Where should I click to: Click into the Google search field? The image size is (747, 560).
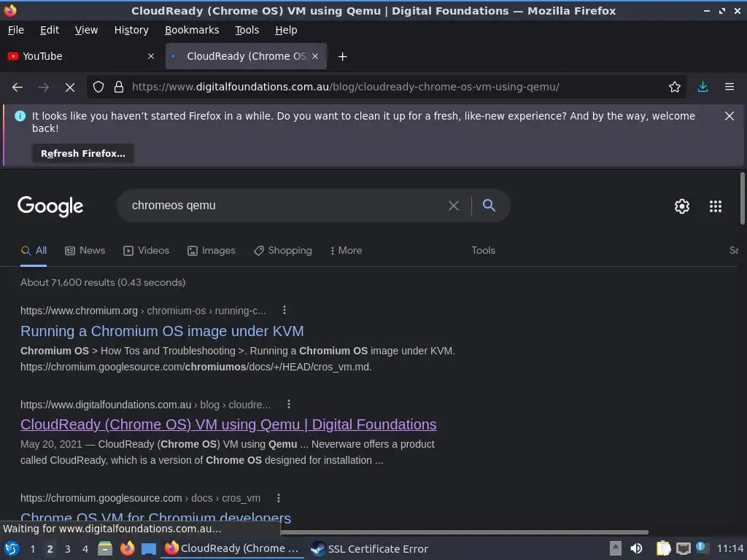[x=286, y=206]
